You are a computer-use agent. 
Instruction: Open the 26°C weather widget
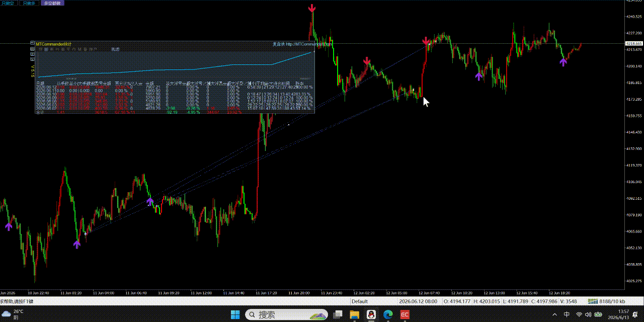(x=13, y=314)
